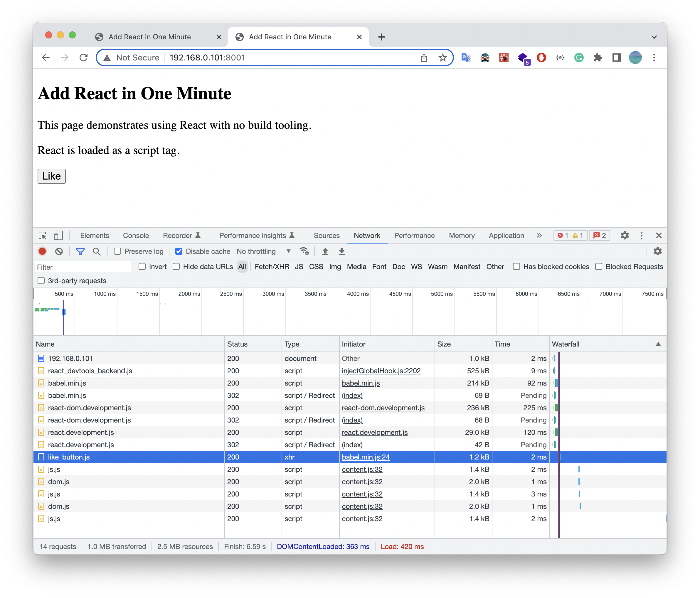Open the network conditions more options menu
This screenshot has width=700, height=598.
304,251
